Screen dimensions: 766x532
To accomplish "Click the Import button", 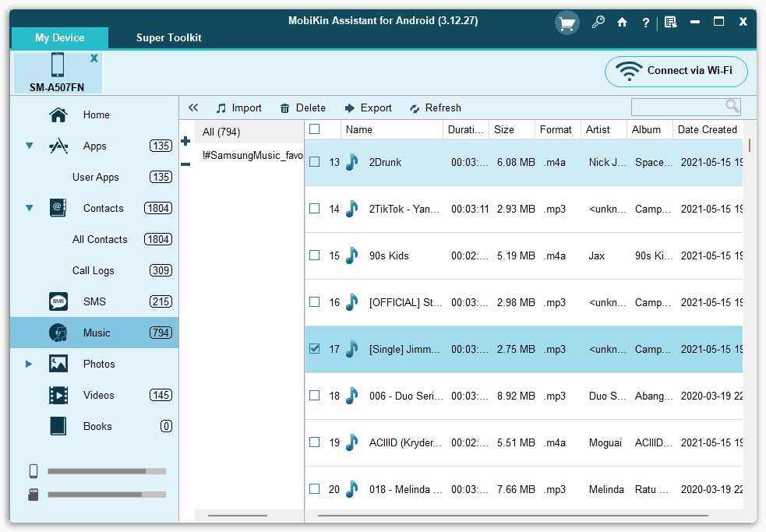I will tap(239, 108).
